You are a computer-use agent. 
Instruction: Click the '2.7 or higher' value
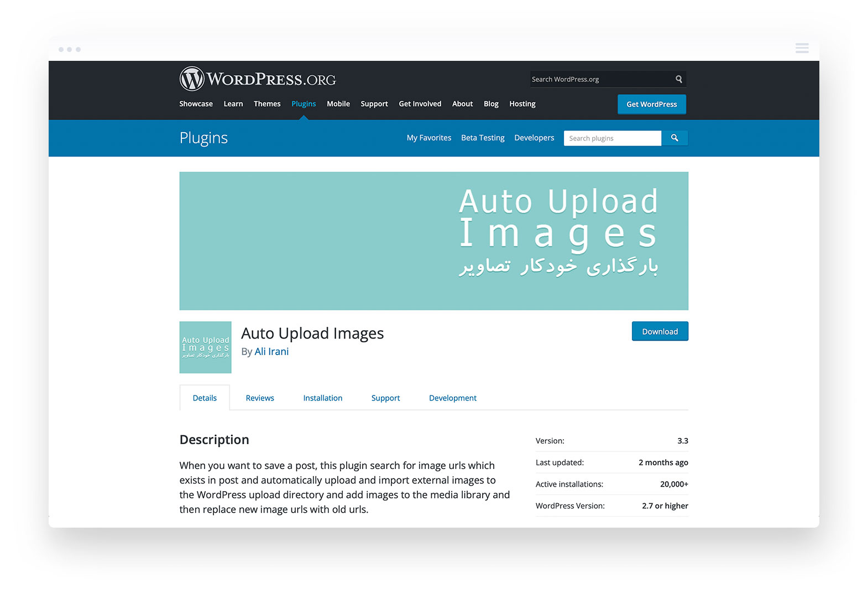pos(665,506)
